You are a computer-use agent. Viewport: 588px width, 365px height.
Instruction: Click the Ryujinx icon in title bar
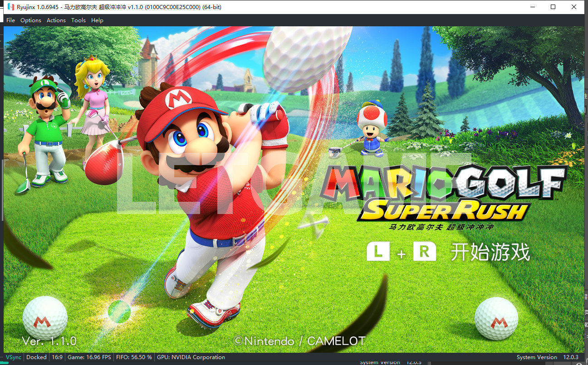10,7
